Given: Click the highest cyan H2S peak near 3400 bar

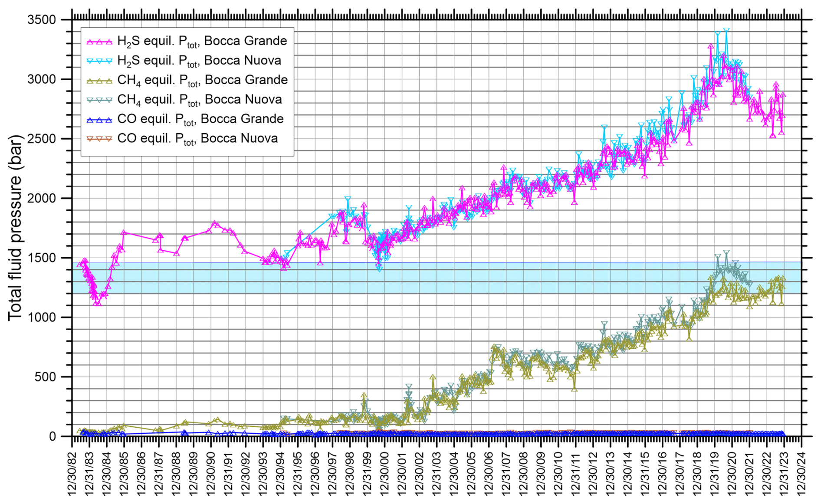Looking at the screenshot, I should [726, 30].
